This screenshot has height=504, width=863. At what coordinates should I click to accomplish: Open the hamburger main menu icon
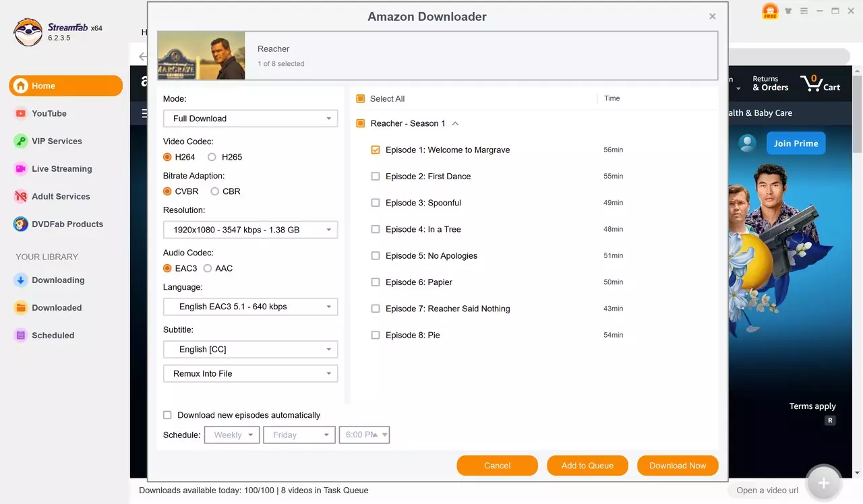pos(804,11)
